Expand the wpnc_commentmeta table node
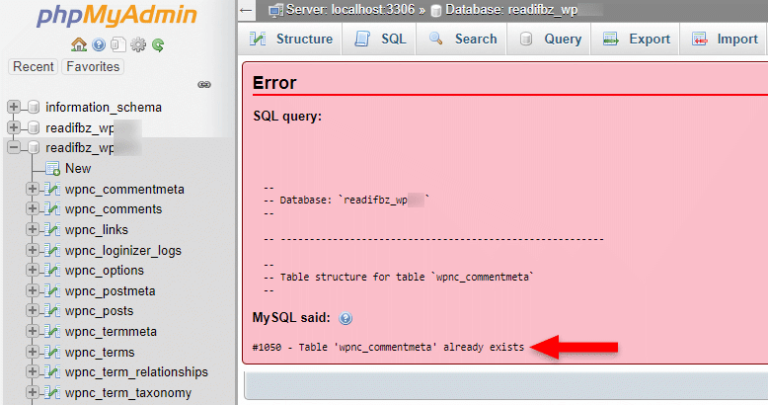 [32, 189]
